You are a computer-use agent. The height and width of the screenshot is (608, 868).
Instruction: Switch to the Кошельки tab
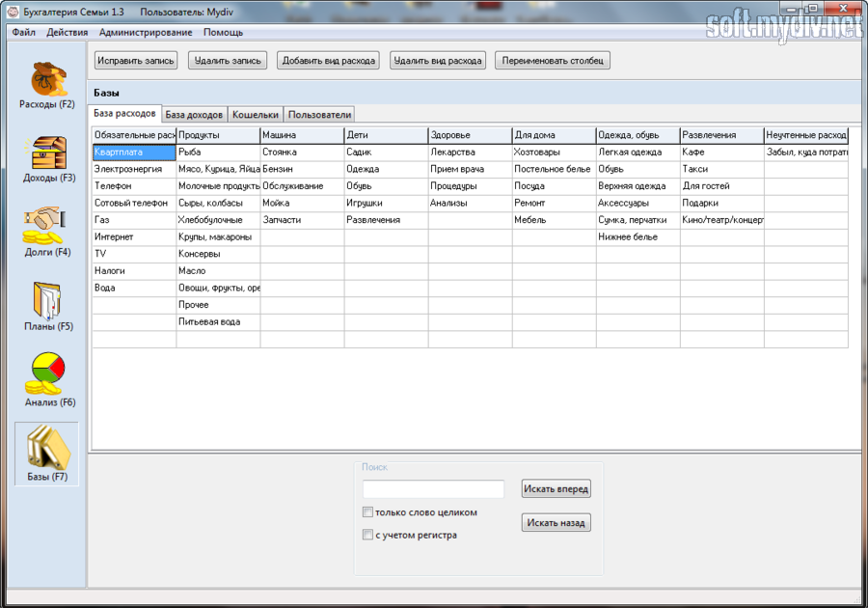pos(256,115)
